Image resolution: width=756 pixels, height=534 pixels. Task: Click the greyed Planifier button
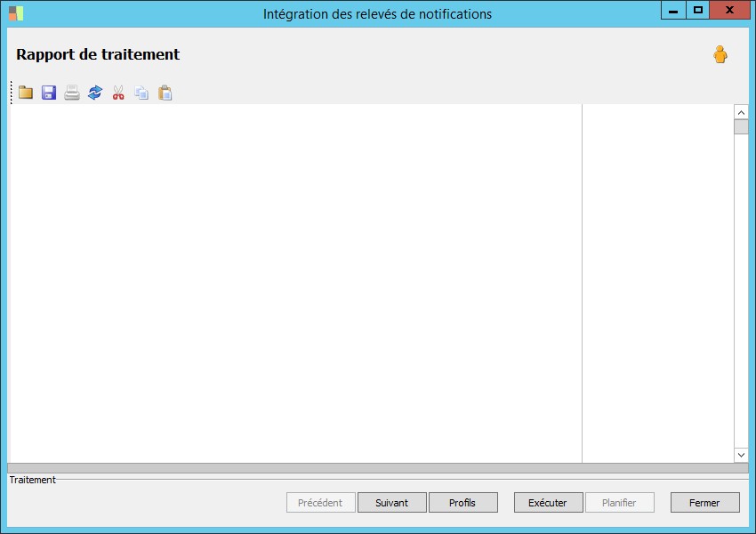click(620, 503)
